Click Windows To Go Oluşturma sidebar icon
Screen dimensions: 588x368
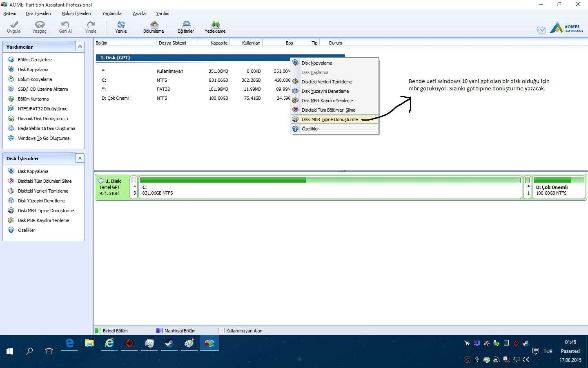tap(11, 138)
